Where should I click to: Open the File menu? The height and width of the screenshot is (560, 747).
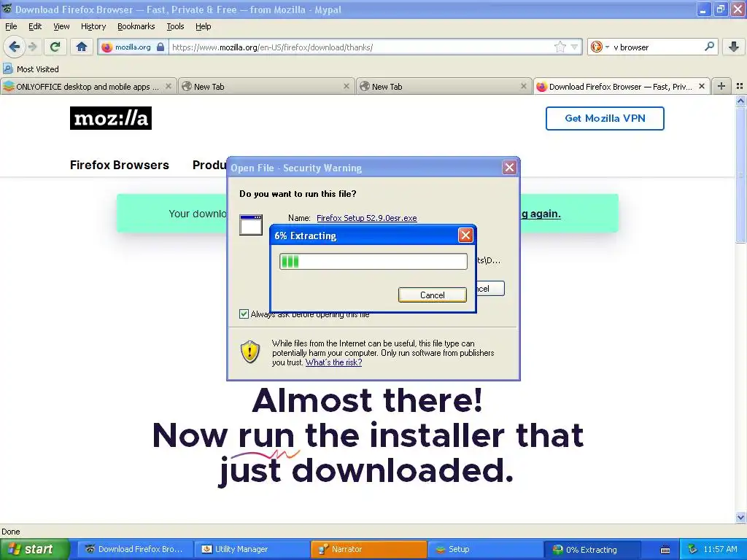11,26
